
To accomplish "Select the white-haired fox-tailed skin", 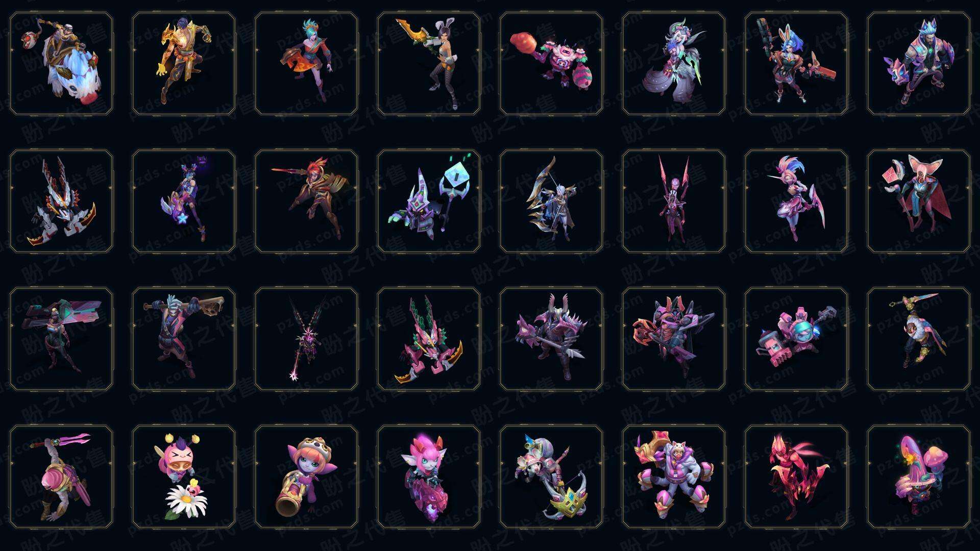I will pos(674,63).
